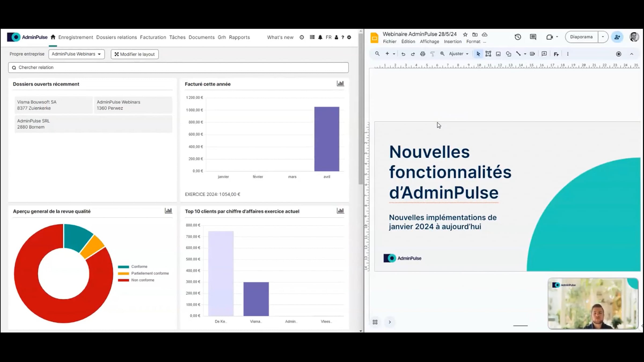Move presentation with the folder icon

475,34
